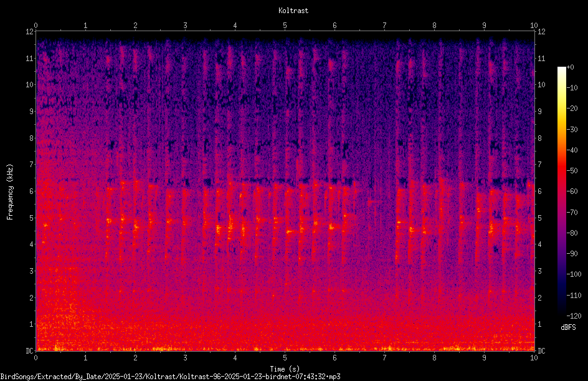Viewport: 588px width, 381px height.
Task: Click the Time (s) axis label
Action: 285,369
